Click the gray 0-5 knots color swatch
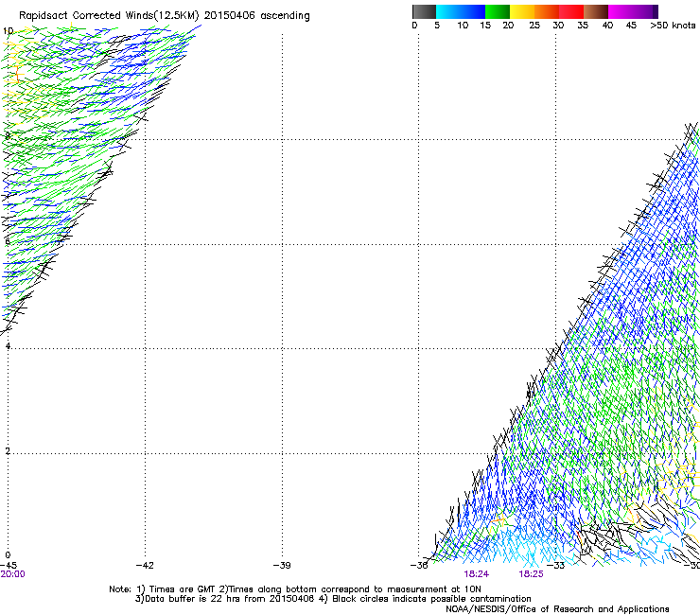Image resolution: width=700 pixels, height=615 pixels. [424, 11]
